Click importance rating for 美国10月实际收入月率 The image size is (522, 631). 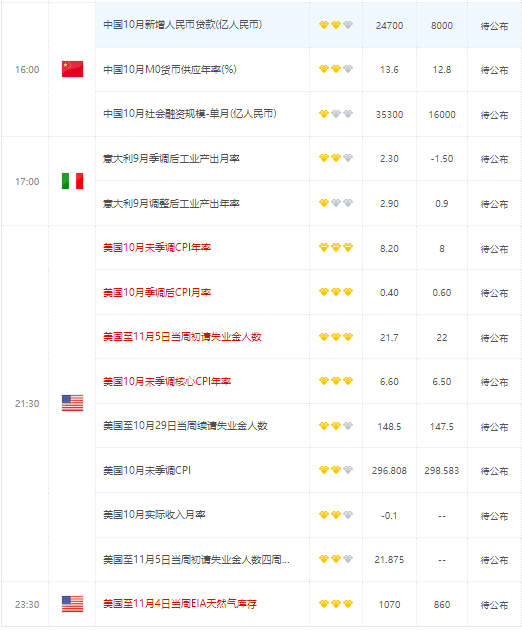pyautogui.click(x=336, y=515)
